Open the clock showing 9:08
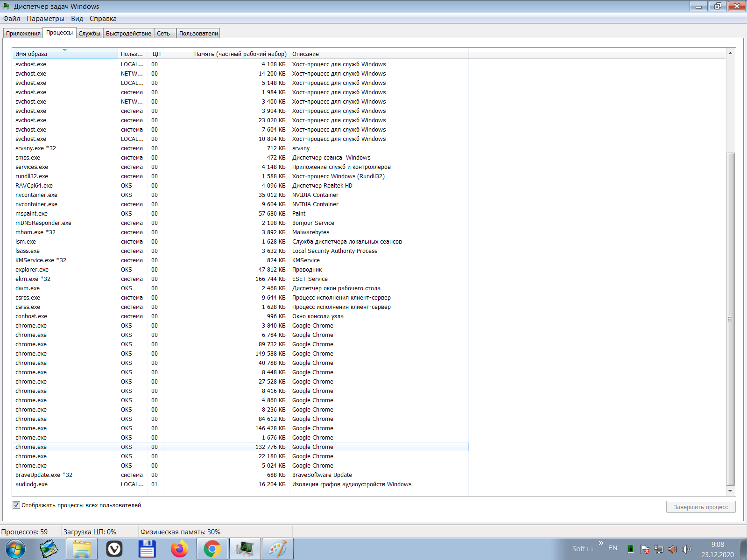747x560 pixels. click(x=718, y=549)
